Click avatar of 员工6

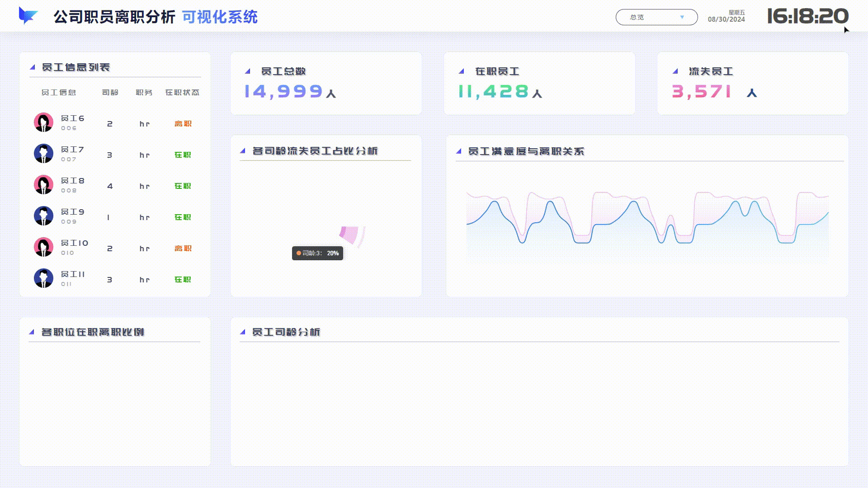coord(43,122)
